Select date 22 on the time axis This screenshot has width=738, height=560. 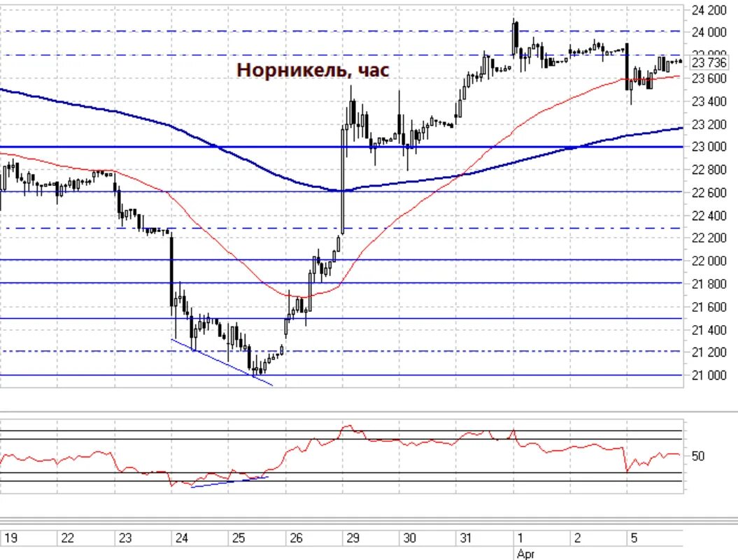(x=68, y=538)
